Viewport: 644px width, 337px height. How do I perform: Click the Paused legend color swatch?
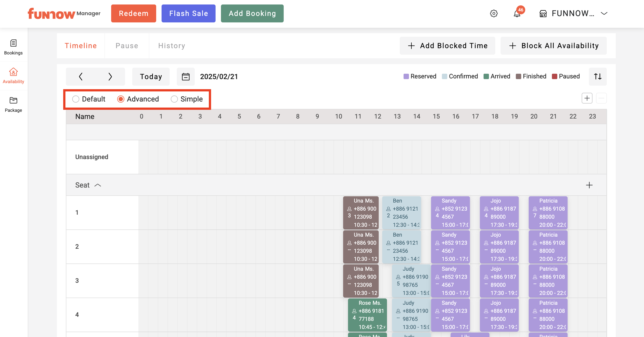point(555,76)
